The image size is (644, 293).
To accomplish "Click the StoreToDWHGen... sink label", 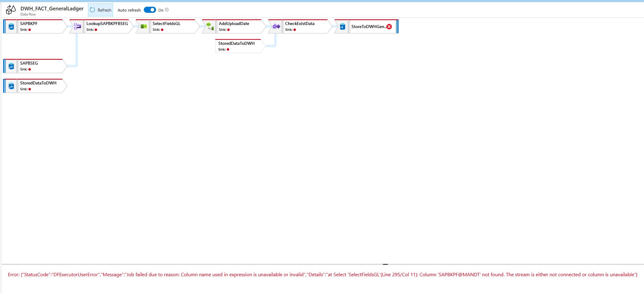I will pyautogui.click(x=369, y=27).
